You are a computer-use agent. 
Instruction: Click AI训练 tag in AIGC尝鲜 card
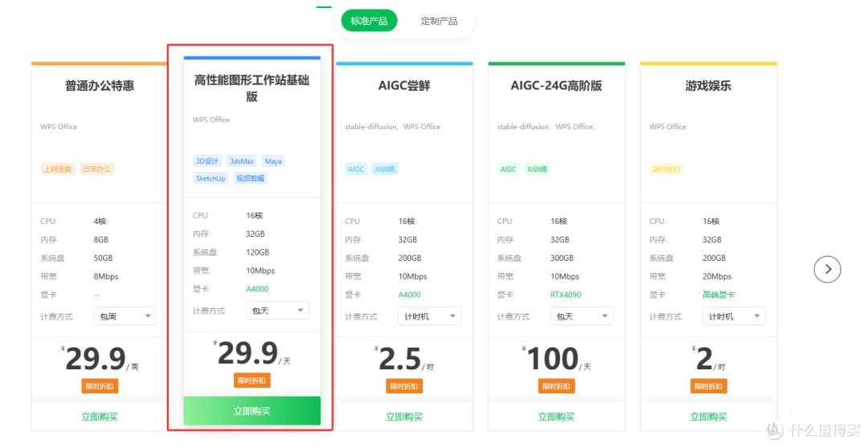pos(385,169)
